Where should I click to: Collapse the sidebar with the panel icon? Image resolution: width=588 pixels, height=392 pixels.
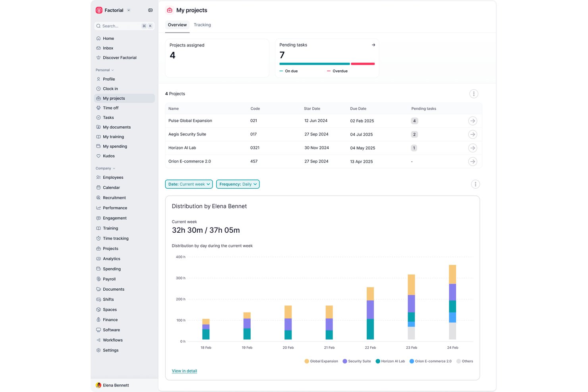(x=151, y=10)
